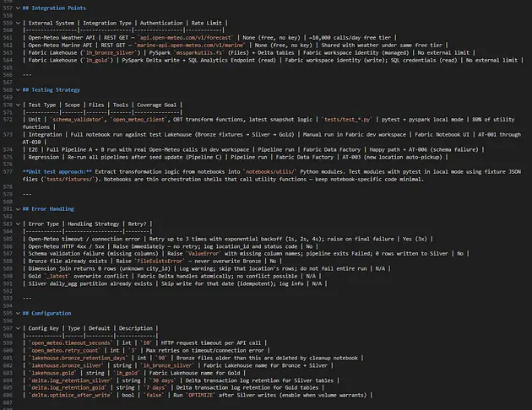This screenshot has width=532, height=410.
Task: Click 'Authentication' column header
Action: (161, 23)
